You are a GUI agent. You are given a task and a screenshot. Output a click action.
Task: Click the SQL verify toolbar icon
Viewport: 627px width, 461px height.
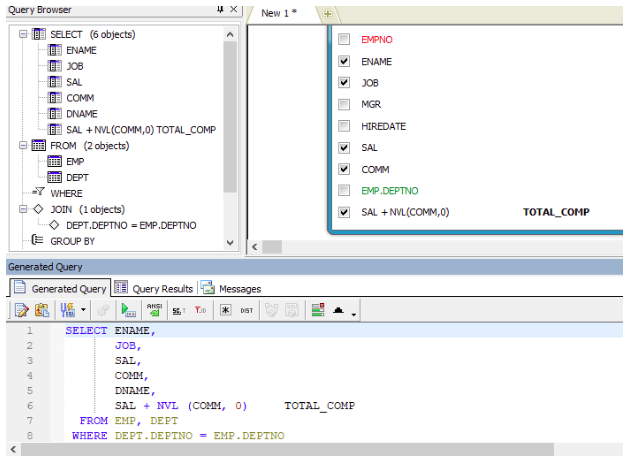click(68, 310)
